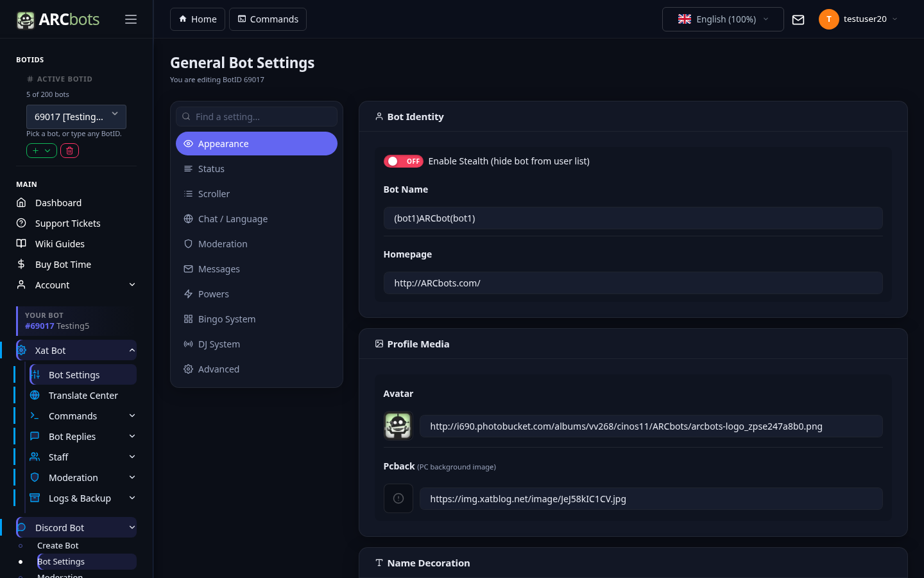Expand the Bot Replies submenu chevron
This screenshot has width=924, height=578.
pyautogui.click(x=132, y=436)
